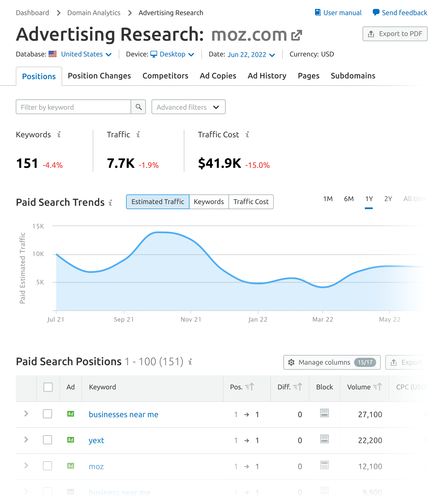Click the Ad icon for moz row
Image resolution: width=444 pixels, height=504 pixels.
tap(71, 466)
